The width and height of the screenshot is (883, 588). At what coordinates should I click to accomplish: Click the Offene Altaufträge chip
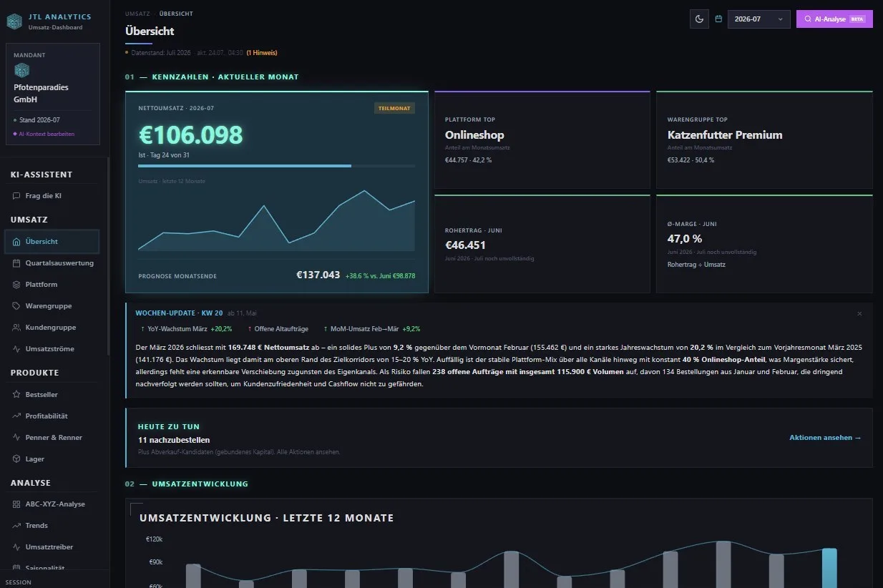point(278,329)
